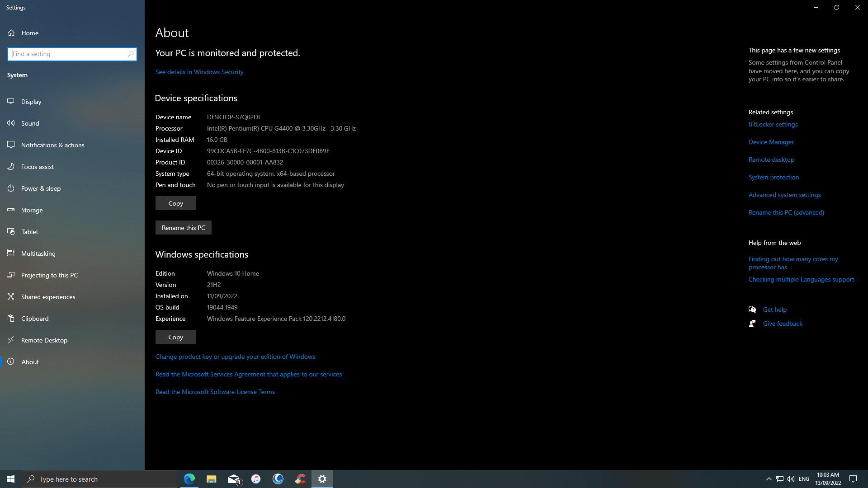Open the volume control in the tray
Image resolution: width=868 pixels, height=488 pixels.
coord(791,479)
